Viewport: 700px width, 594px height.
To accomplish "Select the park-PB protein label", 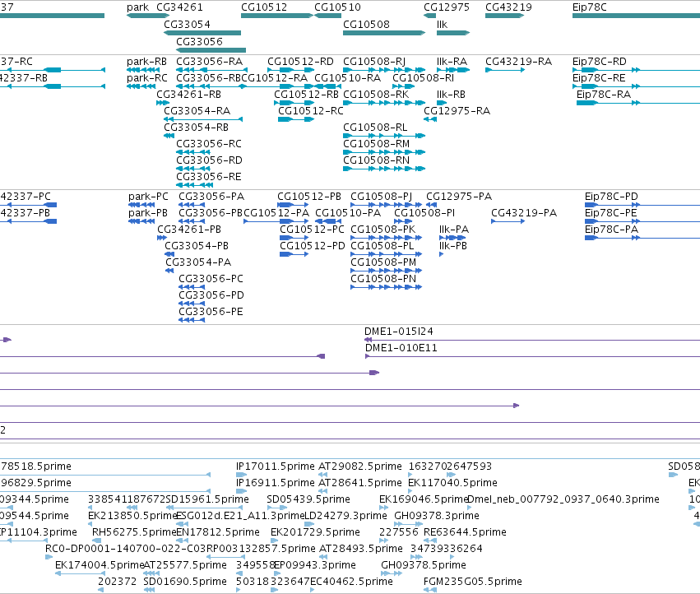I will point(148,213).
